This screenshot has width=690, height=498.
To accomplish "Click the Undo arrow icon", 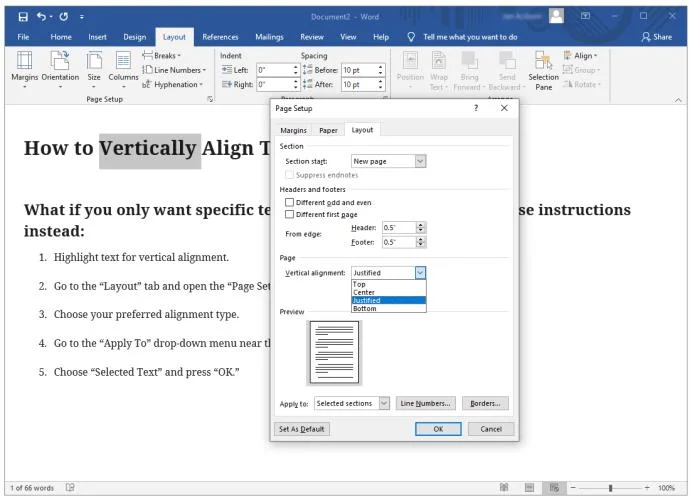I will click(x=41, y=17).
